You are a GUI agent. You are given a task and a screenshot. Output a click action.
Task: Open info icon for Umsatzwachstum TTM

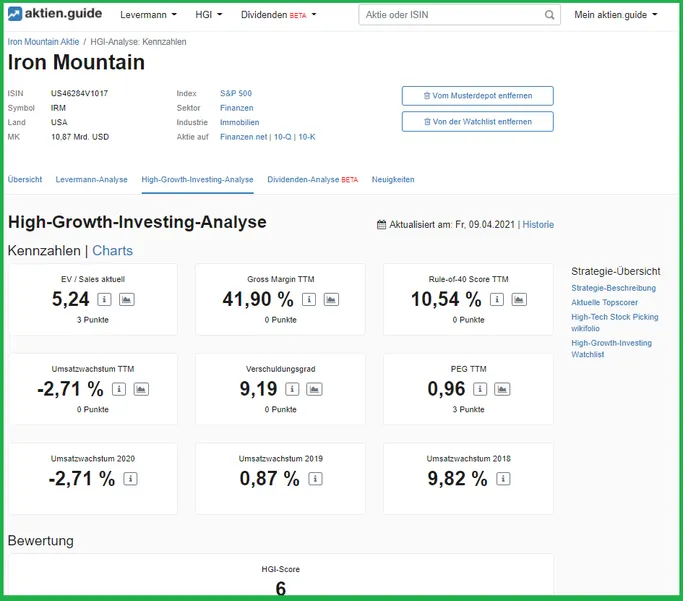click(119, 389)
